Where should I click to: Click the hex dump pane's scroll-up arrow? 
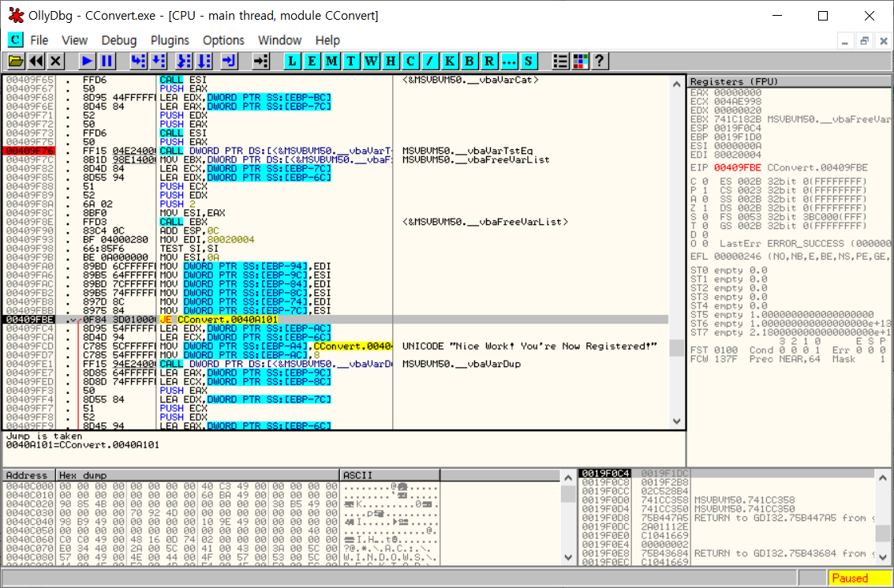tap(568, 478)
